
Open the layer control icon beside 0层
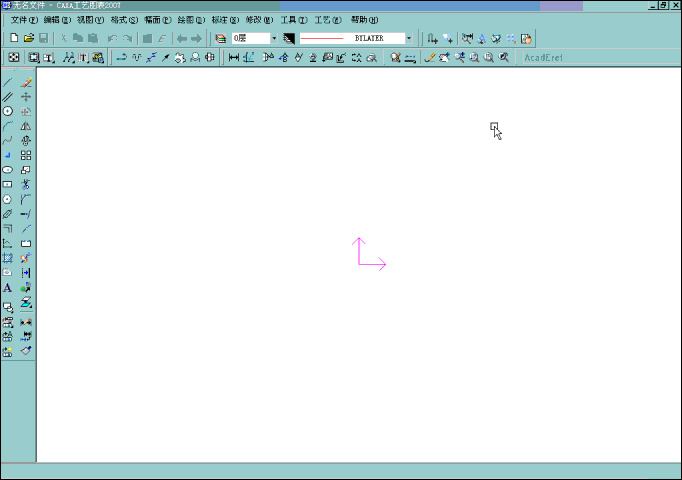pyautogui.click(x=221, y=39)
